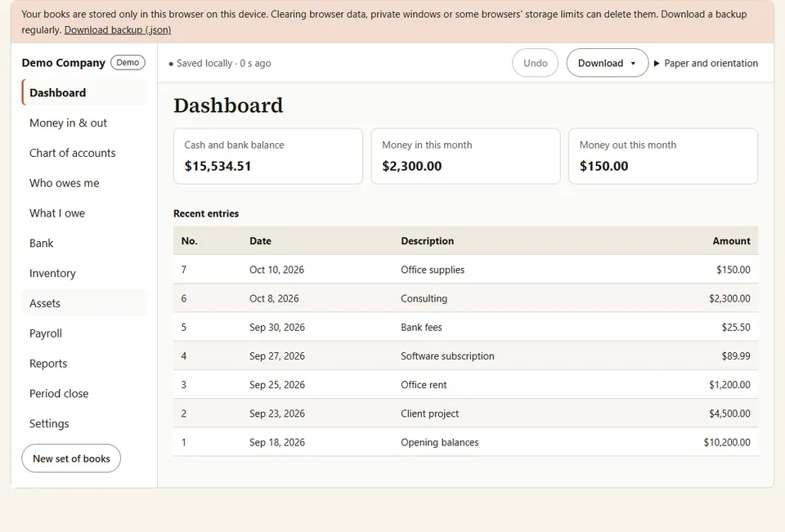Click Sep 18, 2026 date cell
The height and width of the screenshot is (532, 785).
[x=277, y=442]
